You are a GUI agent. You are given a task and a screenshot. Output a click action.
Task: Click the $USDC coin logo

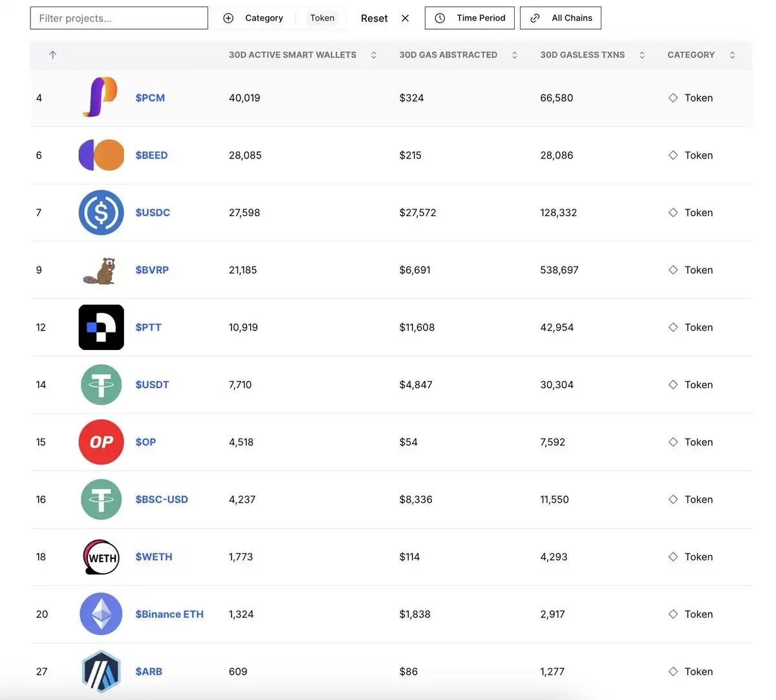click(x=101, y=212)
